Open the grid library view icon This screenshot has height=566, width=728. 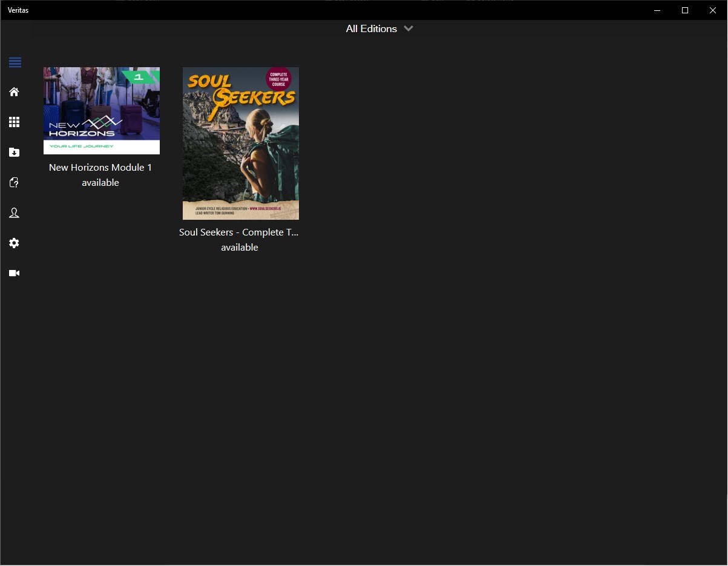pyautogui.click(x=15, y=122)
